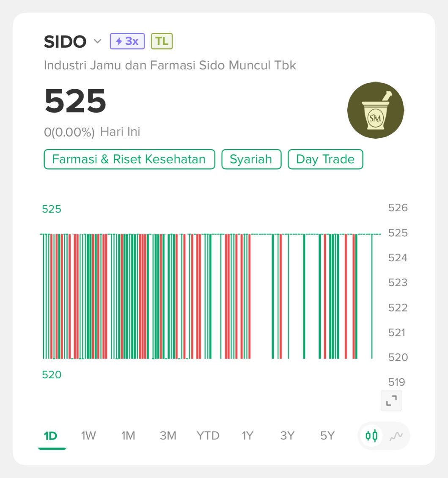This screenshot has width=448, height=478.
Task: Switch to candlestick chart view
Action: [x=372, y=435]
